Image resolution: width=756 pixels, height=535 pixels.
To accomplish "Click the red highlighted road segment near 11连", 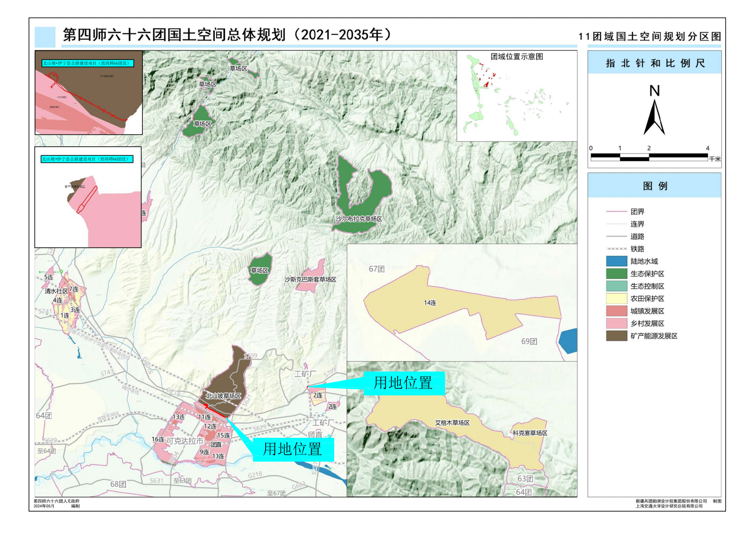I will pos(215,411).
